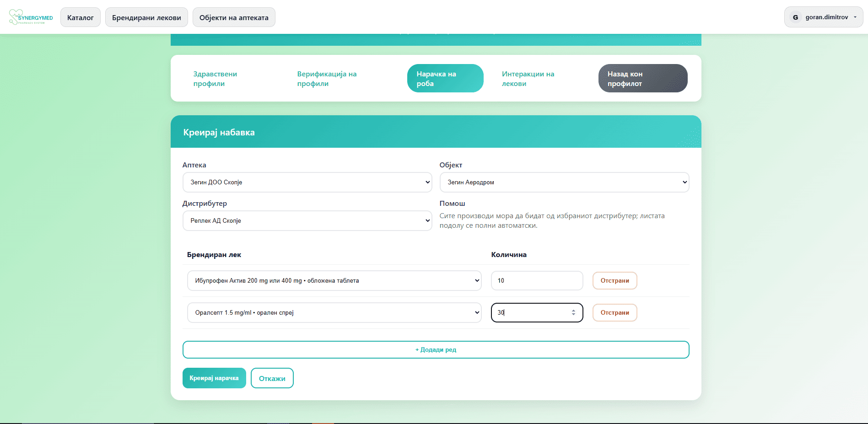The width and height of the screenshot is (868, 424).
Task: Open the Оралсепт medicine dropdown
Action: [334, 313]
